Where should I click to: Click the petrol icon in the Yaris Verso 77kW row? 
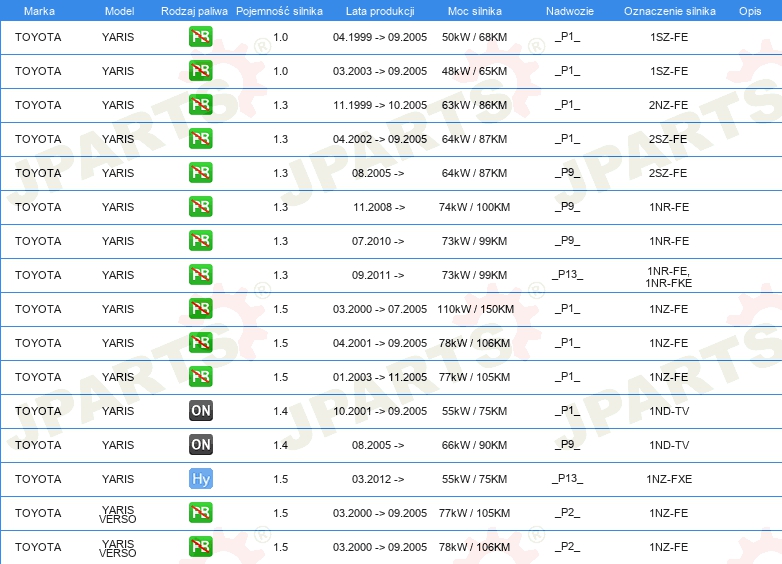(200, 513)
